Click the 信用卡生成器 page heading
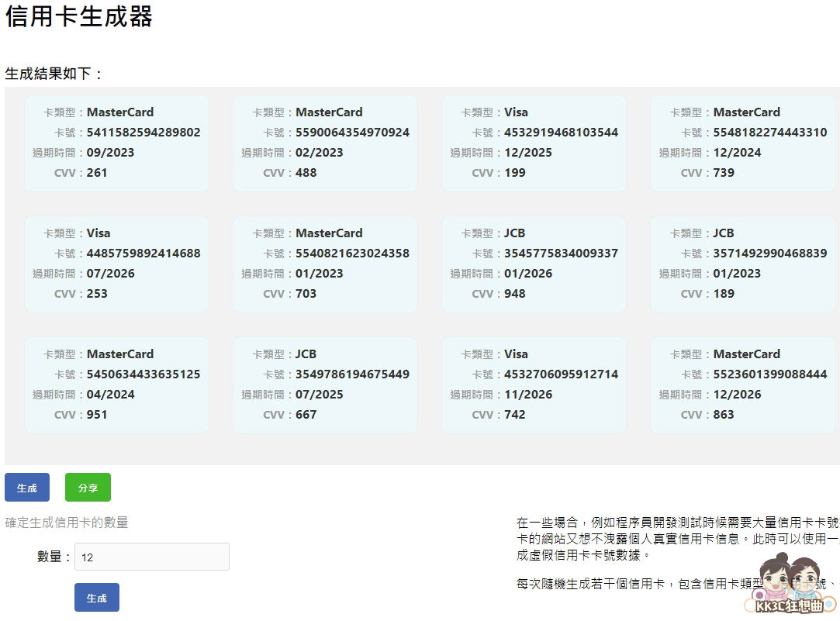 click(79, 16)
